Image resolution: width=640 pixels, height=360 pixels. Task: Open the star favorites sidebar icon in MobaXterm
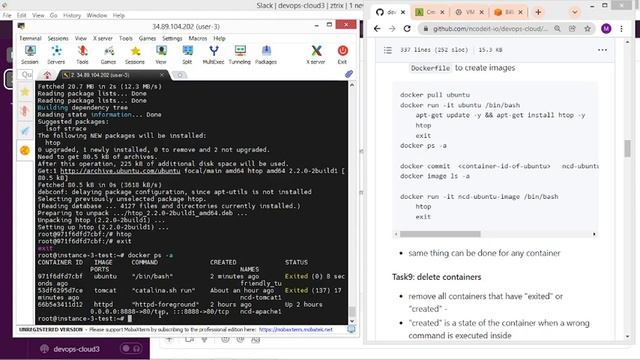click(25, 92)
